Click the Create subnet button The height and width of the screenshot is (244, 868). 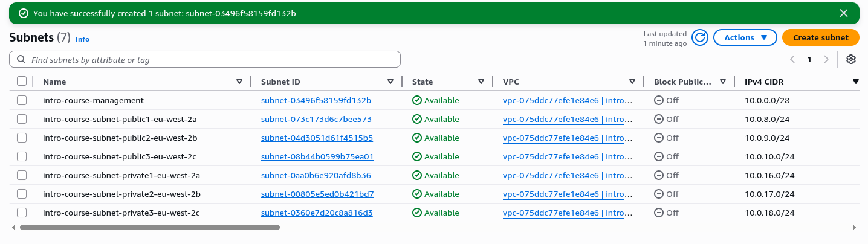pyautogui.click(x=820, y=37)
